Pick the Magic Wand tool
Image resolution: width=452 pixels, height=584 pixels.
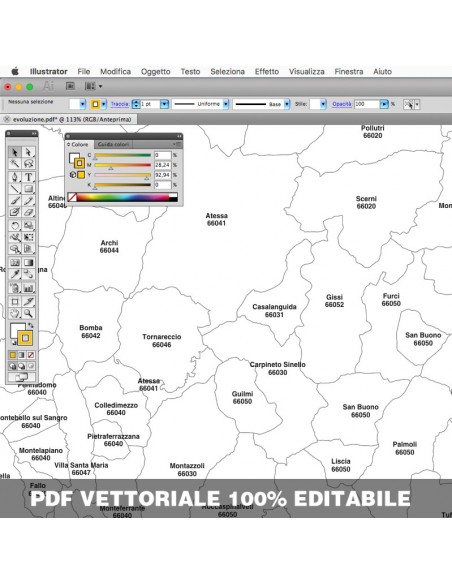pyautogui.click(x=15, y=163)
